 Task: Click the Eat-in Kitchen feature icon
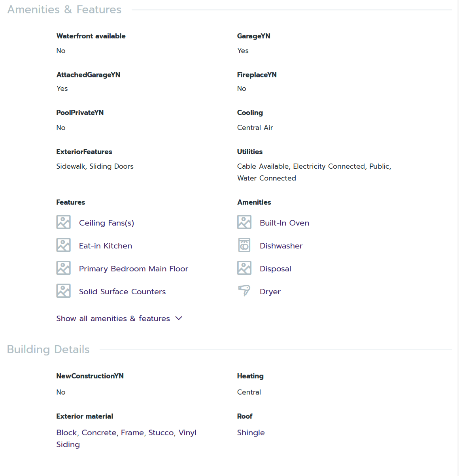pyautogui.click(x=63, y=245)
